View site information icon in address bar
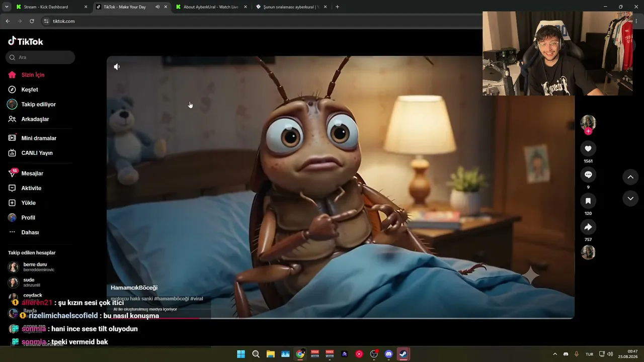 46,21
